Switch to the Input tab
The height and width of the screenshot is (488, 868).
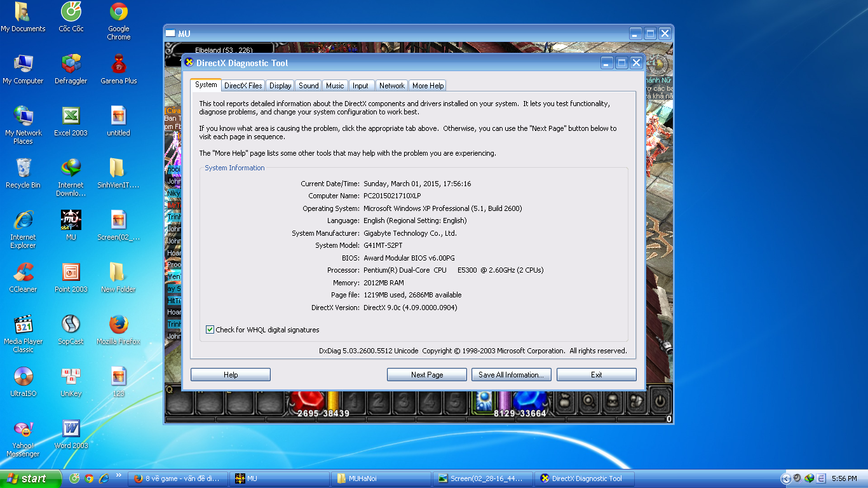coord(360,86)
